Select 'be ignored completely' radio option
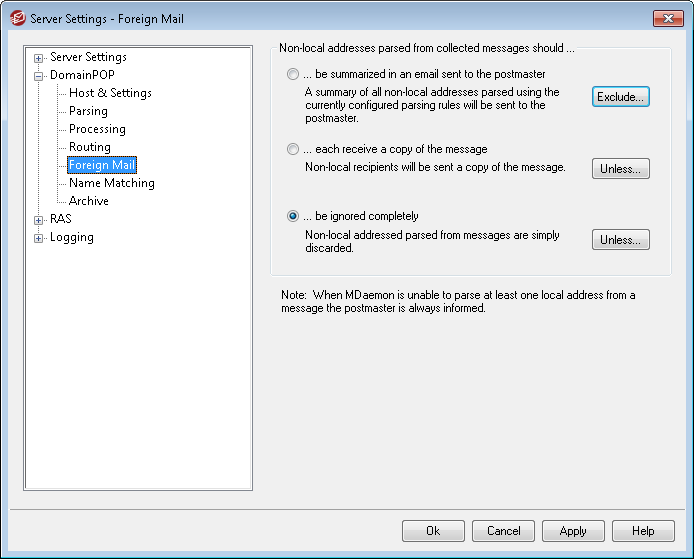Image resolution: width=694 pixels, height=559 pixels. (x=293, y=216)
